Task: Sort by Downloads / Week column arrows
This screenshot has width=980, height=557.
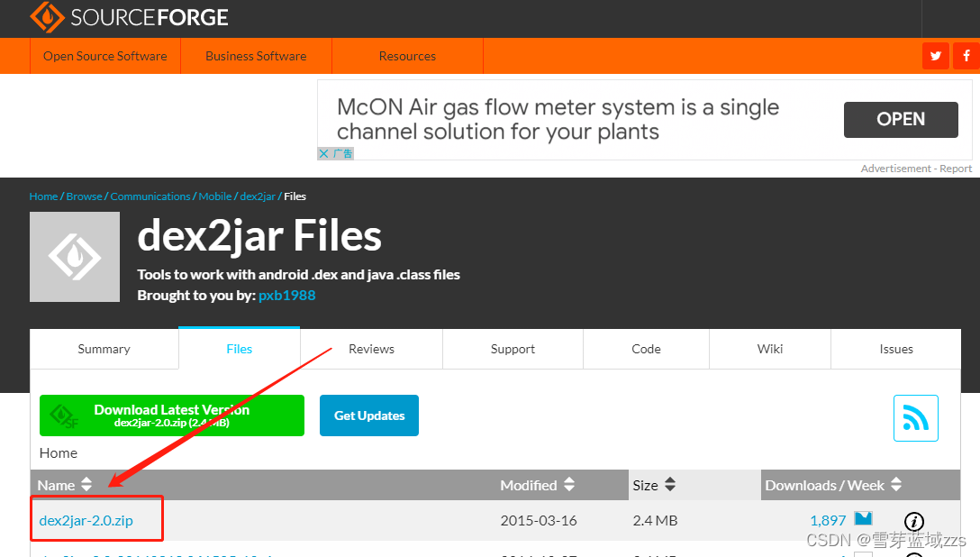Action: point(896,485)
